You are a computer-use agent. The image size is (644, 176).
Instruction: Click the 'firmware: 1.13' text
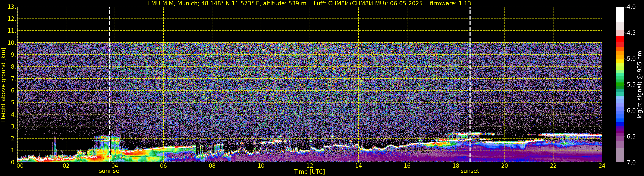tap(450, 3)
